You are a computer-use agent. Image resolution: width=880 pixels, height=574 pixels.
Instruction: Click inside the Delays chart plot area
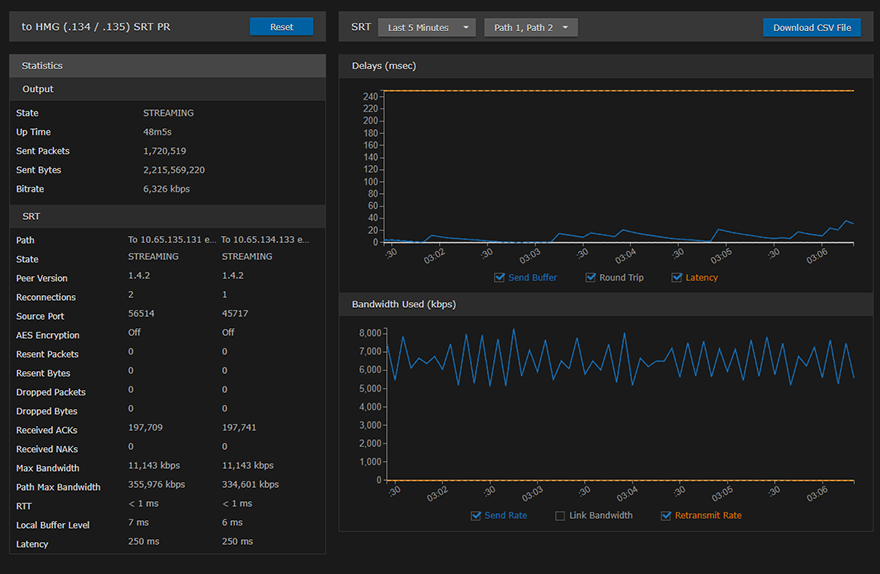(x=620, y=165)
